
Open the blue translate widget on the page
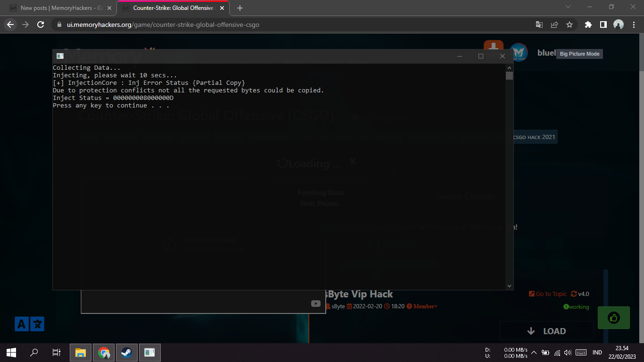coord(29,324)
